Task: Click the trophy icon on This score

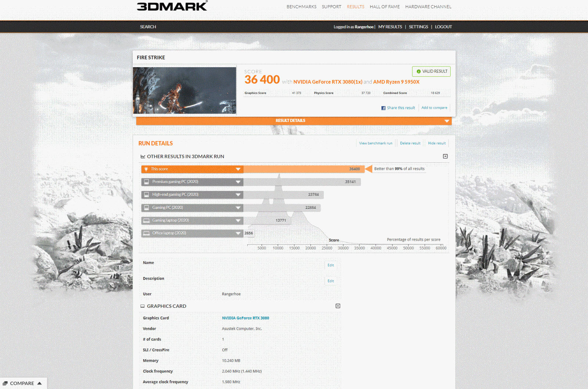Action: (x=146, y=169)
